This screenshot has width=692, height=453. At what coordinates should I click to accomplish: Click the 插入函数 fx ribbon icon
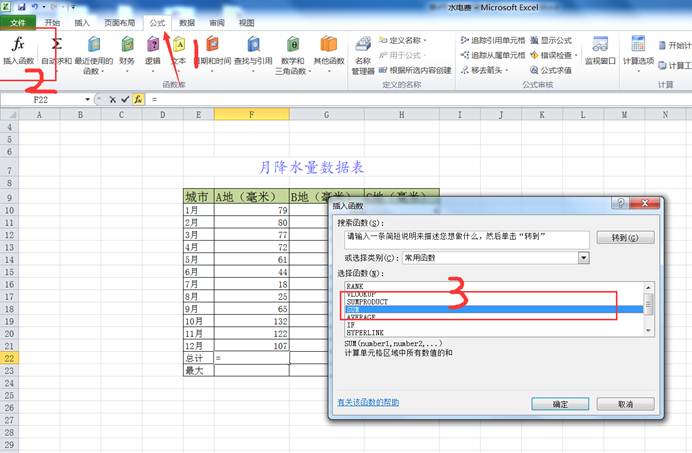[x=18, y=46]
